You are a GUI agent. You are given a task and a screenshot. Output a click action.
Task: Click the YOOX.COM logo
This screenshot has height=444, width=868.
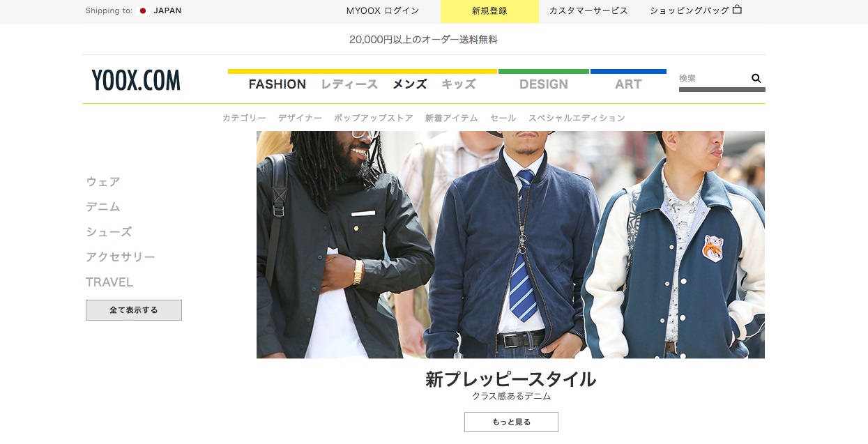[136, 81]
